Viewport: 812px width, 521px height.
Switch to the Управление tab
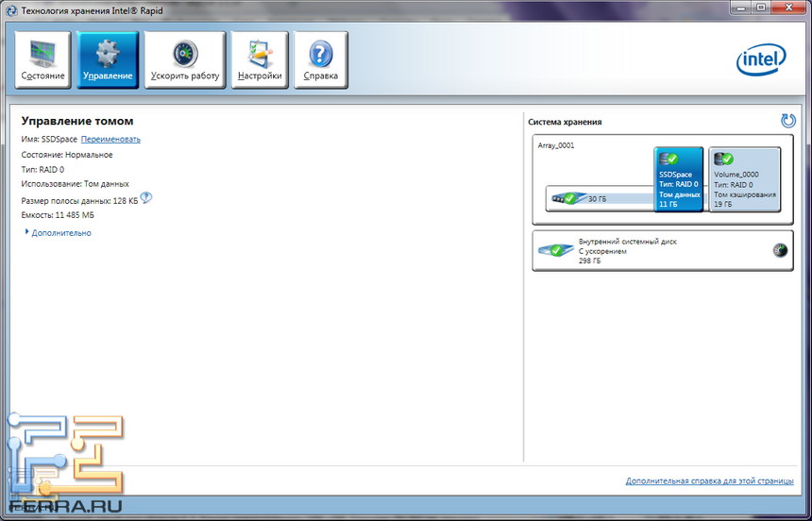pos(108,60)
